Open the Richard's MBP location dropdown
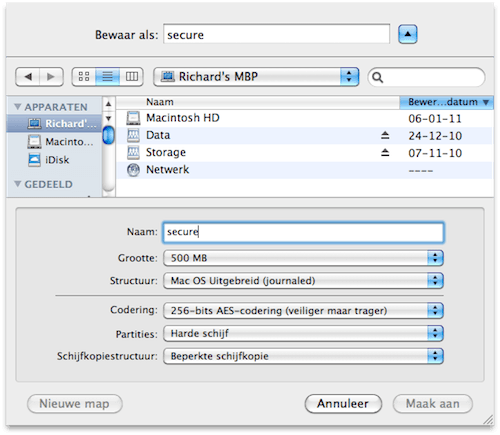Screen dimensions: 500x435 tap(256, 77)
